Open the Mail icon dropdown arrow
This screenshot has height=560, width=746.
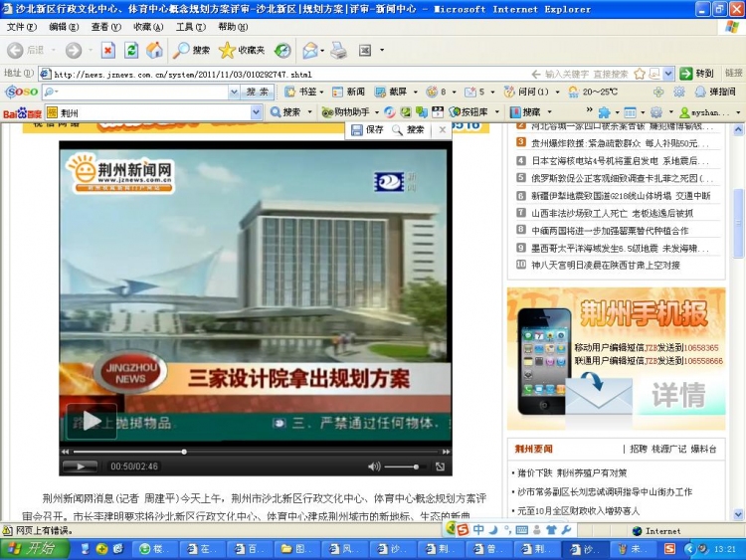coord(322,50)
